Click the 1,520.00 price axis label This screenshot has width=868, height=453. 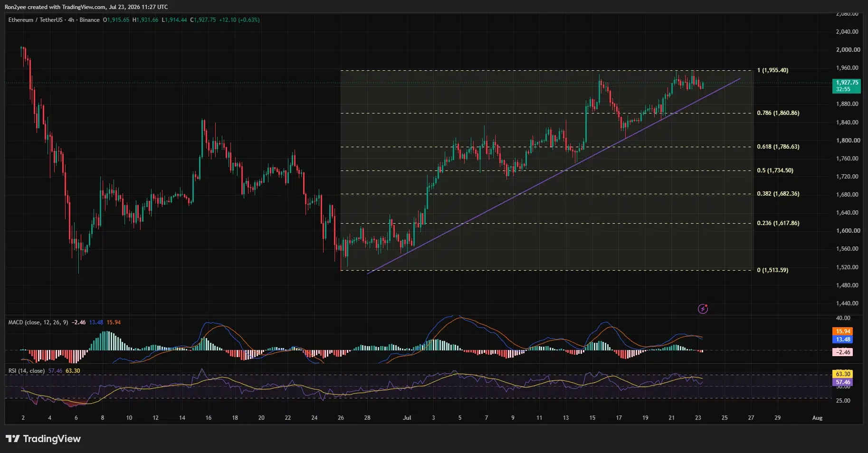848,267
